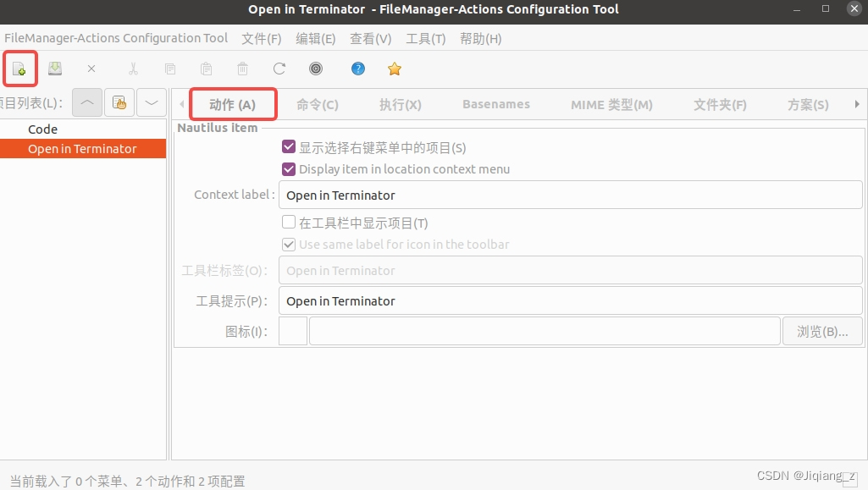Select the Code item in list
Image resolution: width=868 pixels, height=490 pixels.
click(43, 129)
